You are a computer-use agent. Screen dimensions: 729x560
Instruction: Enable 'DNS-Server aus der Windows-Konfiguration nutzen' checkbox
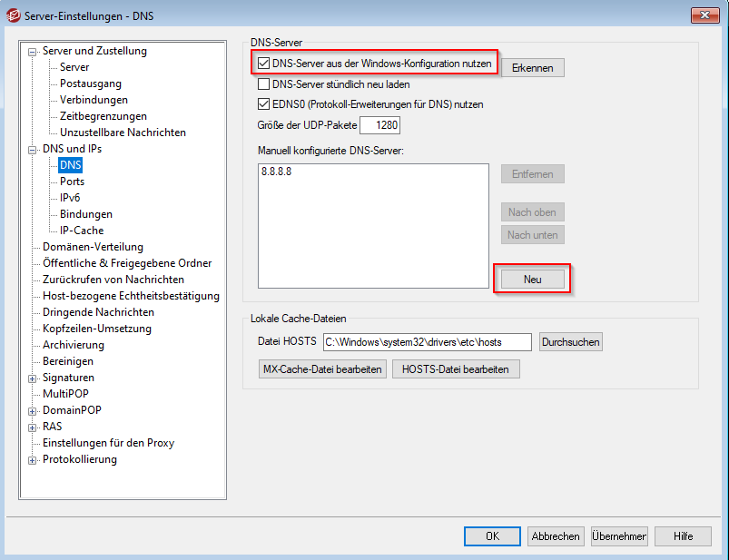pyautogui.click(x=264, y=64)
